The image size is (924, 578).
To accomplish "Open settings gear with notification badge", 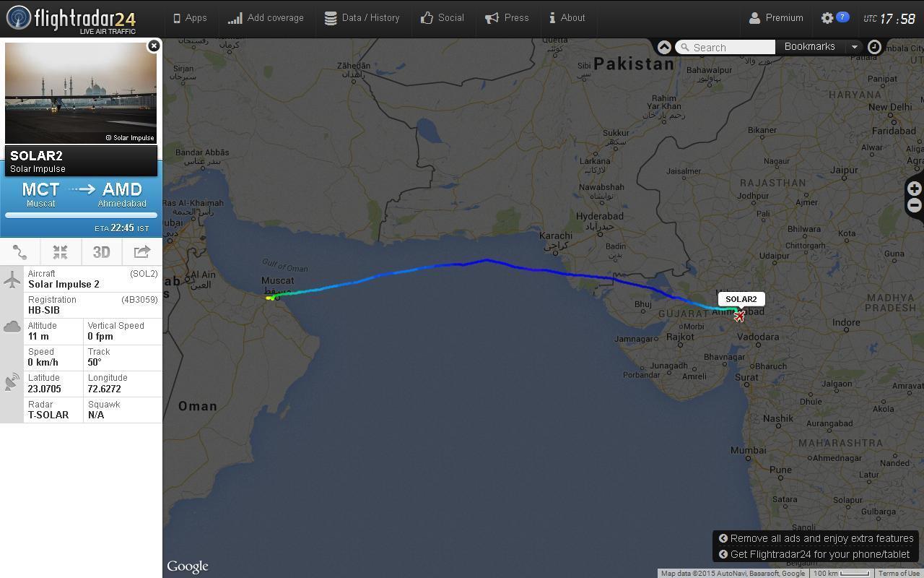I will coord(834,18).
